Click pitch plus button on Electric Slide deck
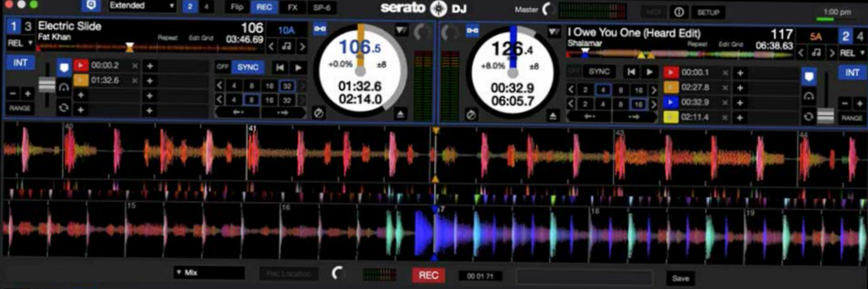 [x=28, y=93]
